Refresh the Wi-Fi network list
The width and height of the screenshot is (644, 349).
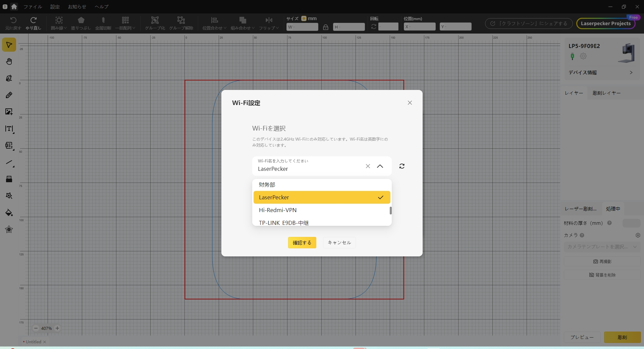[402, 166]
